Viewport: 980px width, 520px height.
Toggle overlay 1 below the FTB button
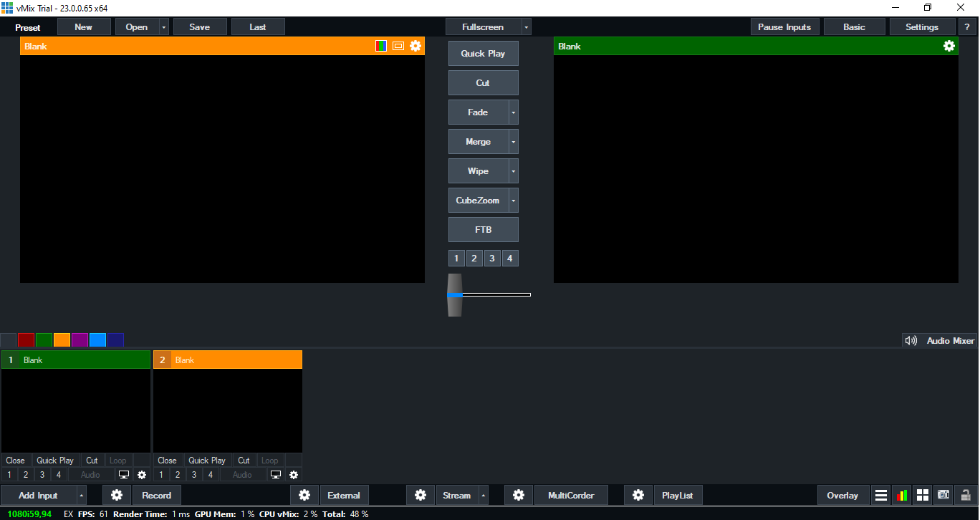pos(456,259)
